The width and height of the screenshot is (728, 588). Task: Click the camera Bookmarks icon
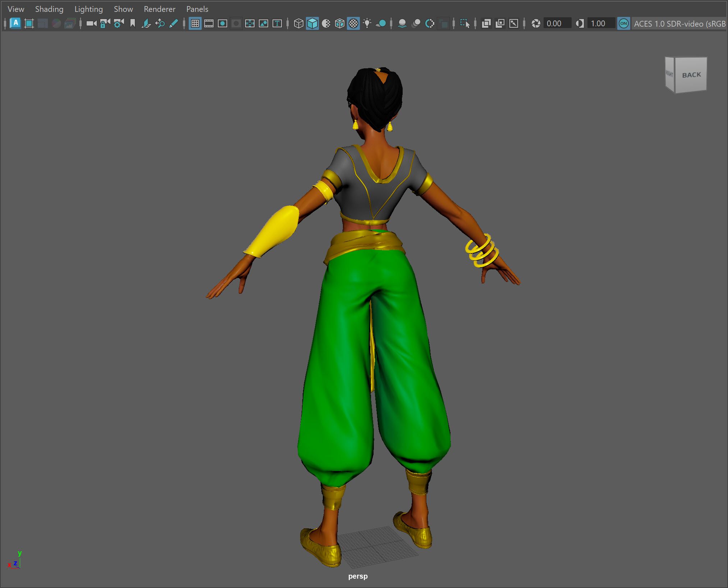tap(132, 24)
